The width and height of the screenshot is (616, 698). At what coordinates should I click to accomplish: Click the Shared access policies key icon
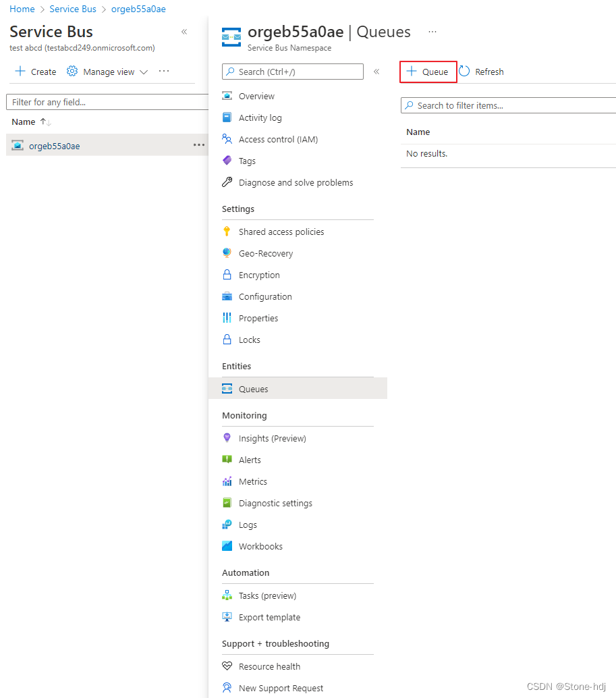(227, 231)
